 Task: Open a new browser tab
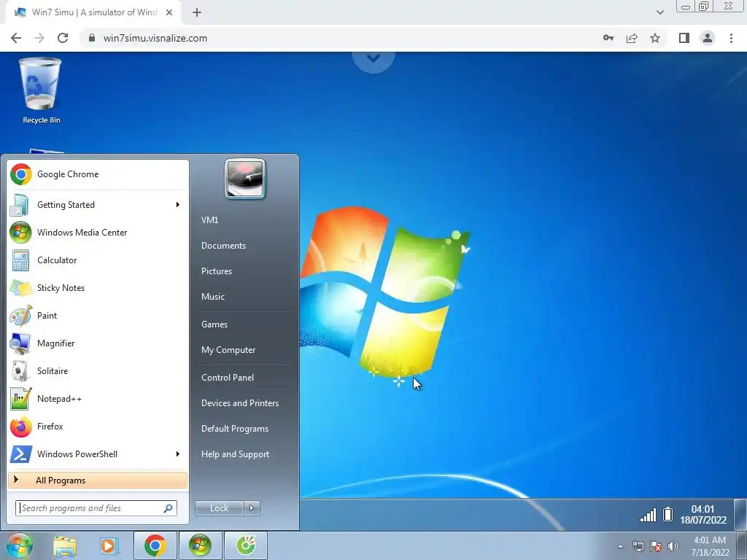tap(197, 12)
